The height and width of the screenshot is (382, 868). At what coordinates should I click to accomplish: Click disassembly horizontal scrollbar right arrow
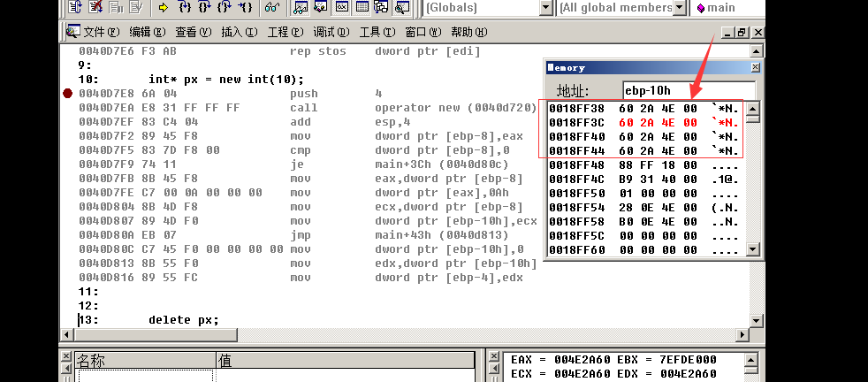pyautogui.click(x=742, y=334)
